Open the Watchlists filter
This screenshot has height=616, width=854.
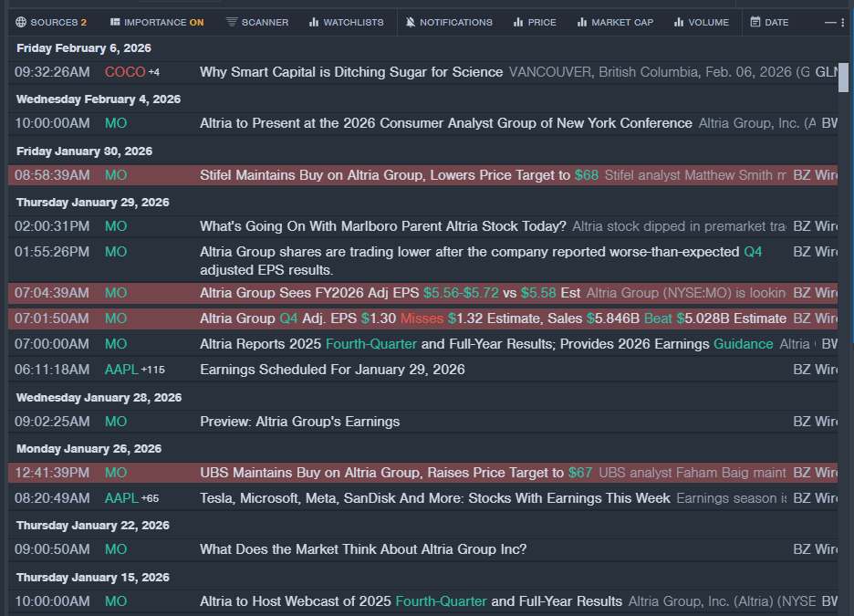pyautogui.click(x=347, y=22)
